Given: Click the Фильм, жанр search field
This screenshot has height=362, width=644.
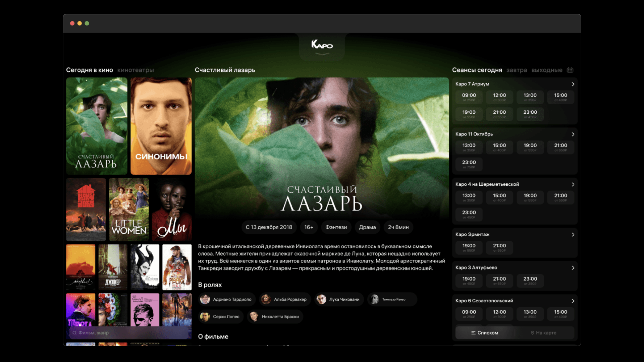Looking at the screenshot, I should coord(129,333).
